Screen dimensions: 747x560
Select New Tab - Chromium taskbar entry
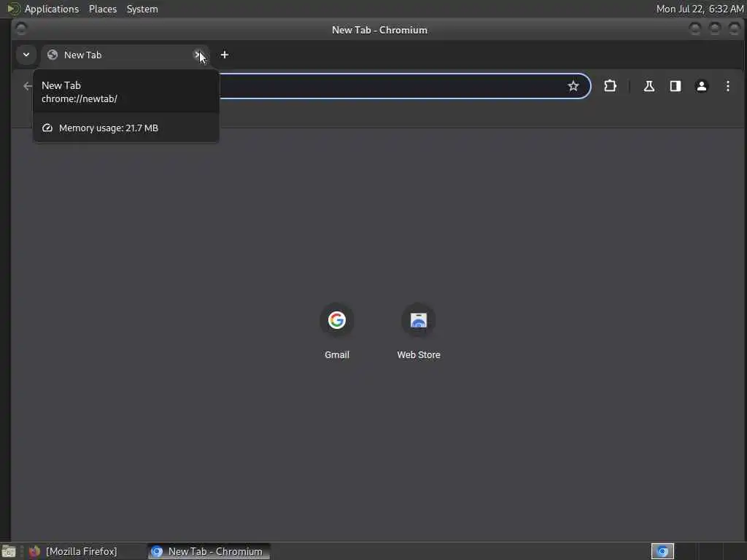[x=209, y=551]
